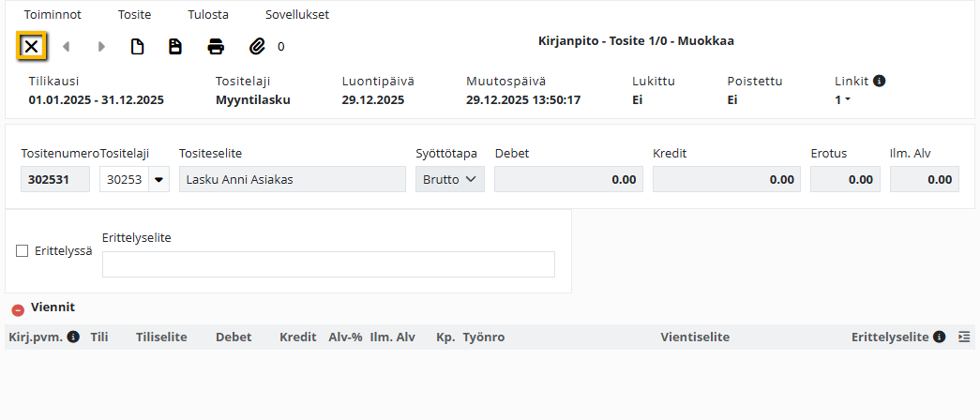Print the voucher using printer icon
Screen dimensions: 980x420
pyautogui.click(x=217, y=47)
